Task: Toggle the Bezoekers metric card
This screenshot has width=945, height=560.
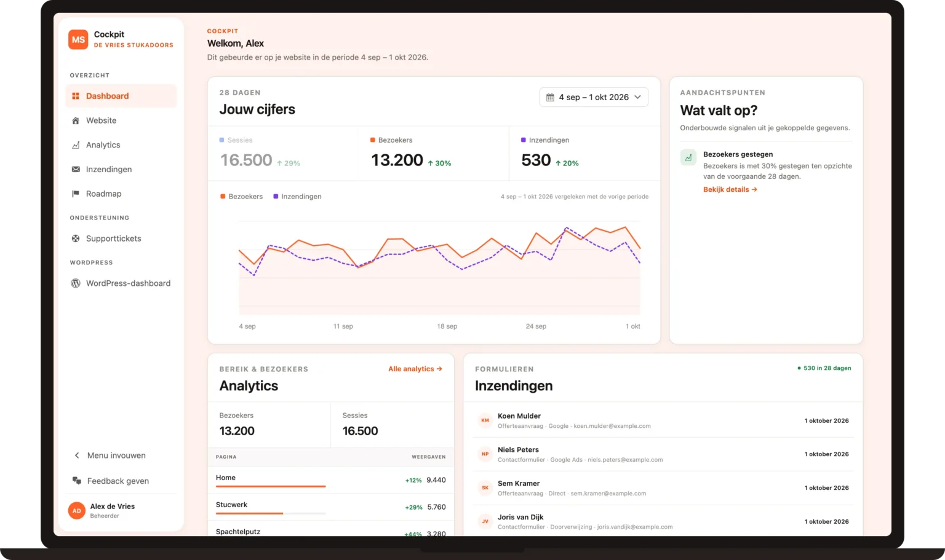Action: point(434,153)
